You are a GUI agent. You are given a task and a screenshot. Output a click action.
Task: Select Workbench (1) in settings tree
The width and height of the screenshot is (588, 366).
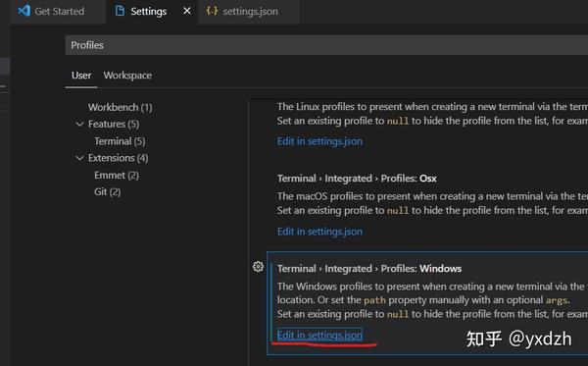tap(120, 107)
